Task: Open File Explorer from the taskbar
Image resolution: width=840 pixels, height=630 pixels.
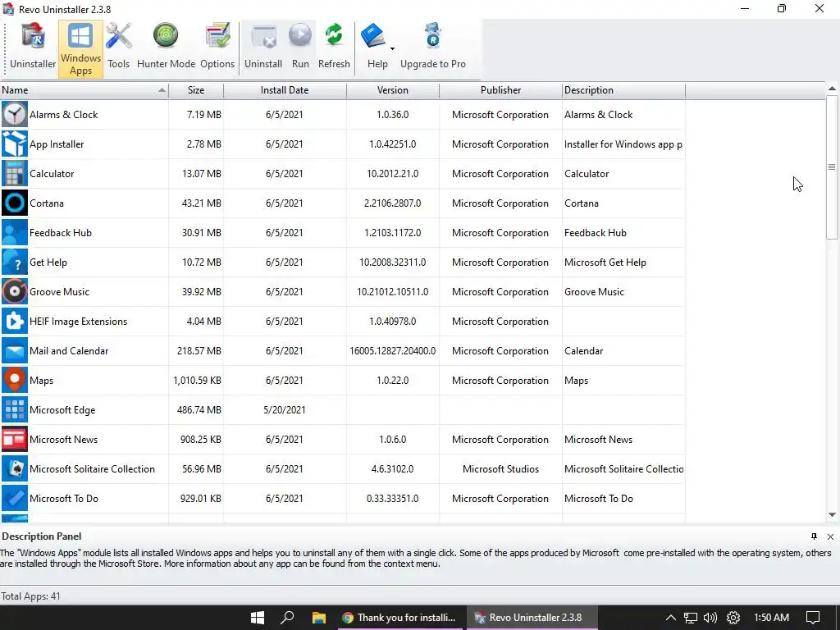Action: click(x=319, y=618)
